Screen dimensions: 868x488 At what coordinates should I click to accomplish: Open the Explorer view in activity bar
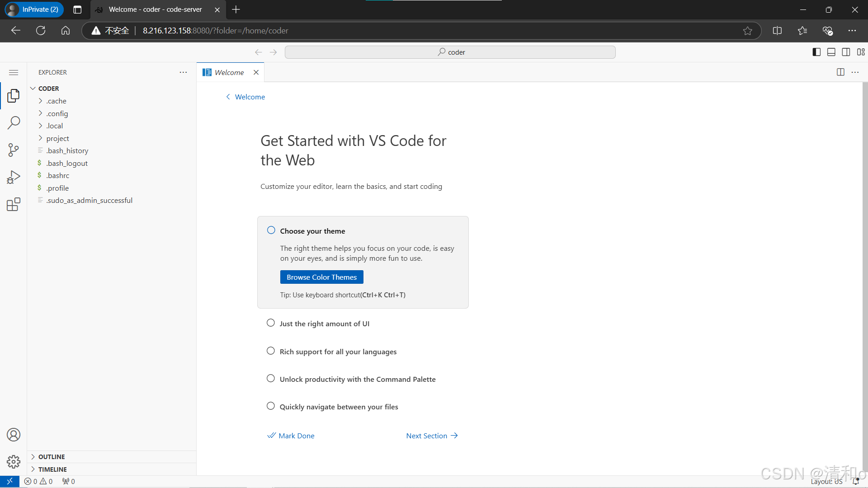[14, 95]
